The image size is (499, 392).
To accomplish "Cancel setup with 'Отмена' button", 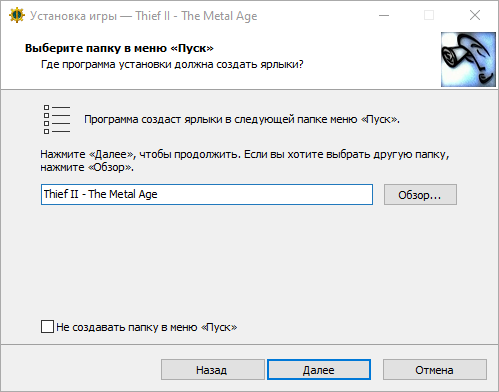I will 435,370.
